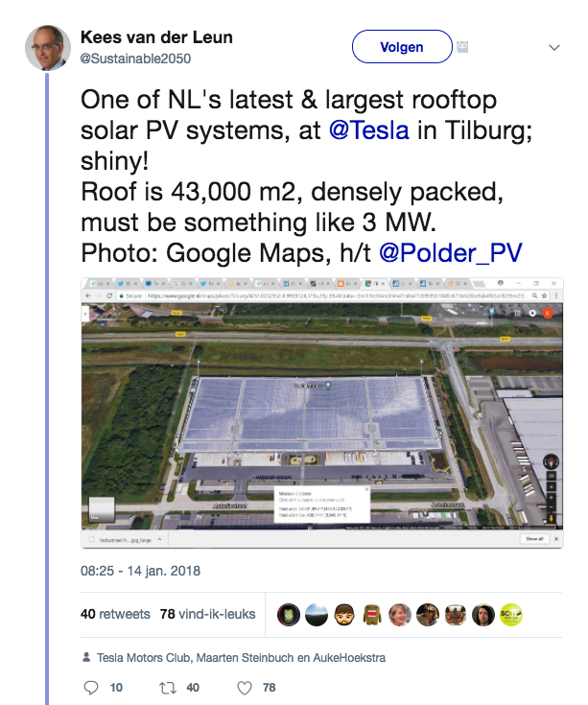
Task: Open the @Polder_PV mention link
Action: (x=451, y=252)
